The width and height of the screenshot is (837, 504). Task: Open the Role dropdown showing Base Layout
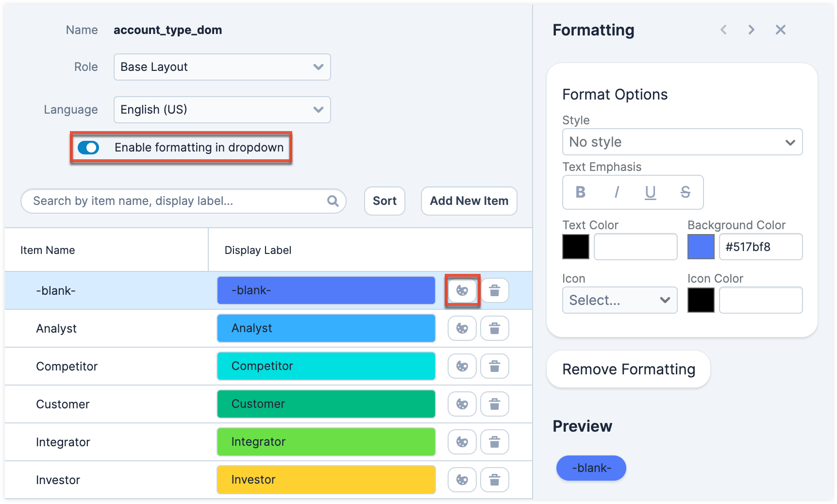222,67
